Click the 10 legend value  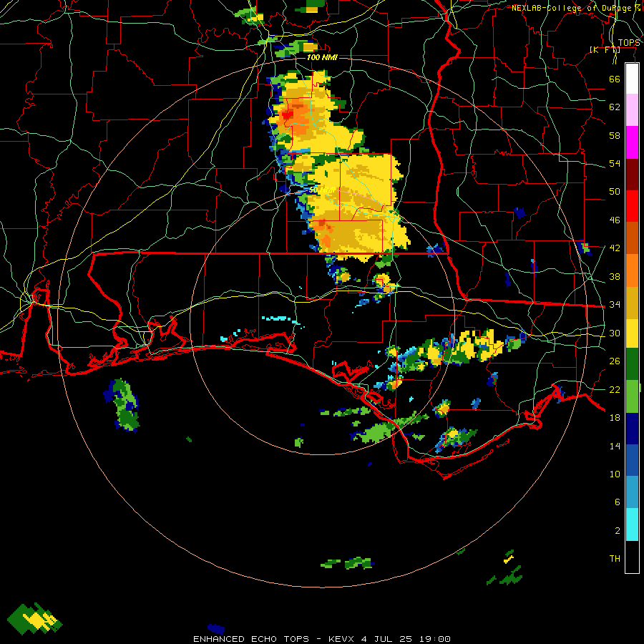pyautogui.click(x=615, y=474)
